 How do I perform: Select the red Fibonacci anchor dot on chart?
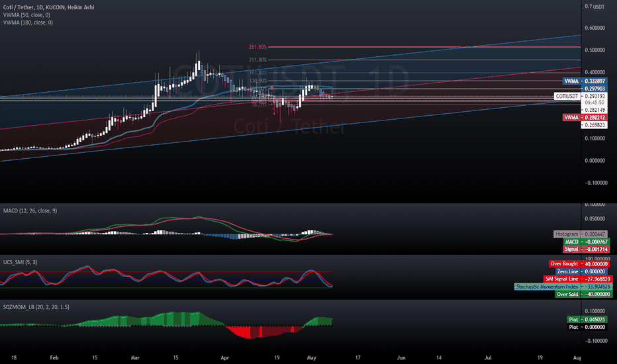pos(271,88)
